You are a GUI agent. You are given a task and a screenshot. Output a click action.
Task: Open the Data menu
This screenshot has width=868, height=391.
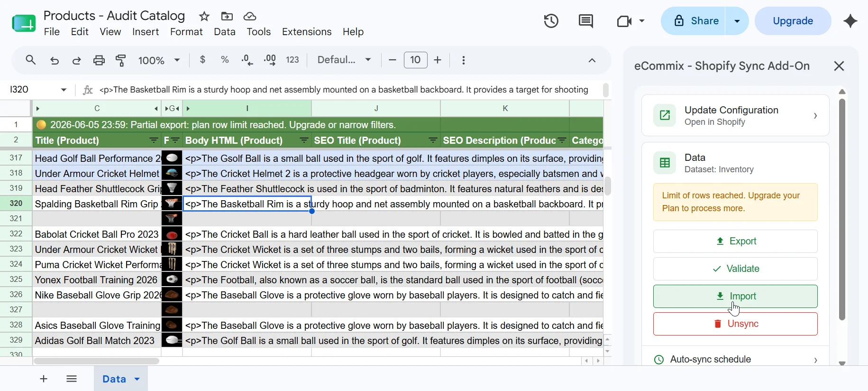[225, 32]
